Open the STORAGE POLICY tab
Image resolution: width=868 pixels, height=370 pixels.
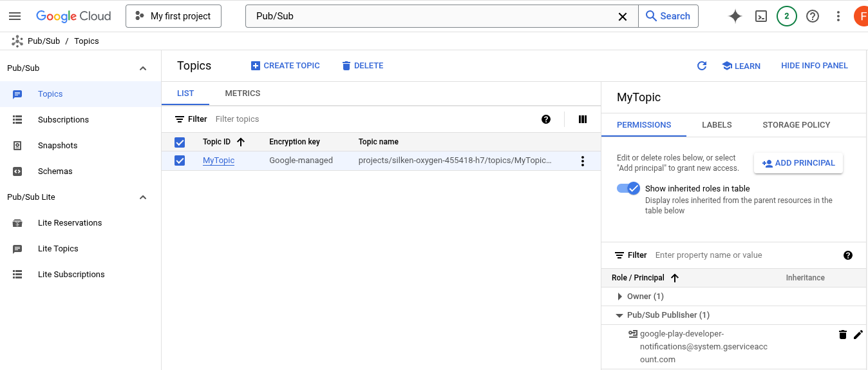click(796, 125)
